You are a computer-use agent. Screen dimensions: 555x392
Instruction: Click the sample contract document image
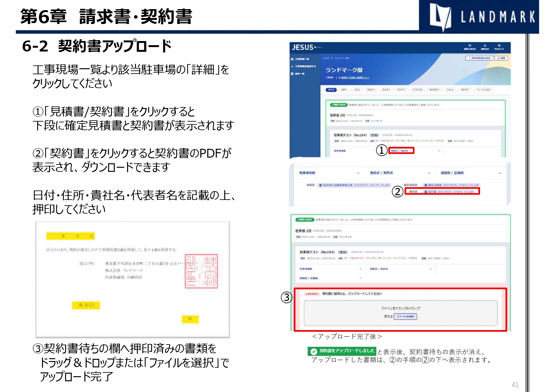[133, 280]
